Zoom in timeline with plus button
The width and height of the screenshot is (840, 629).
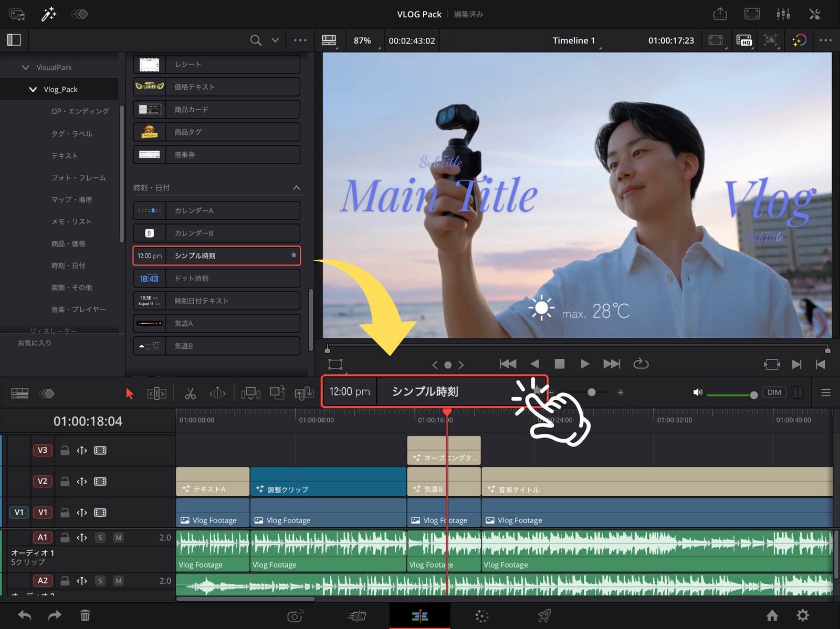[x=621, y=392]
